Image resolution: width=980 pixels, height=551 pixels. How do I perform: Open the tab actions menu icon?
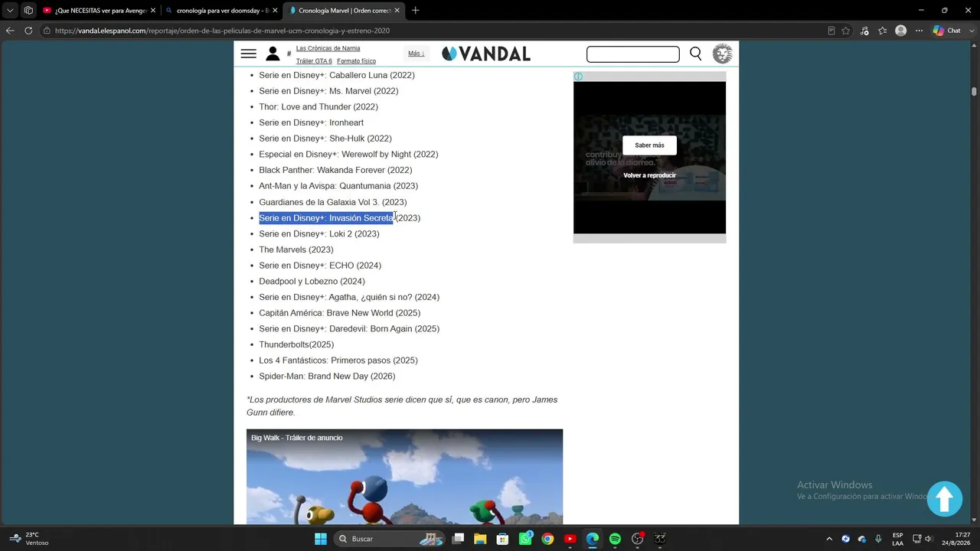click(x=28, y=11)
